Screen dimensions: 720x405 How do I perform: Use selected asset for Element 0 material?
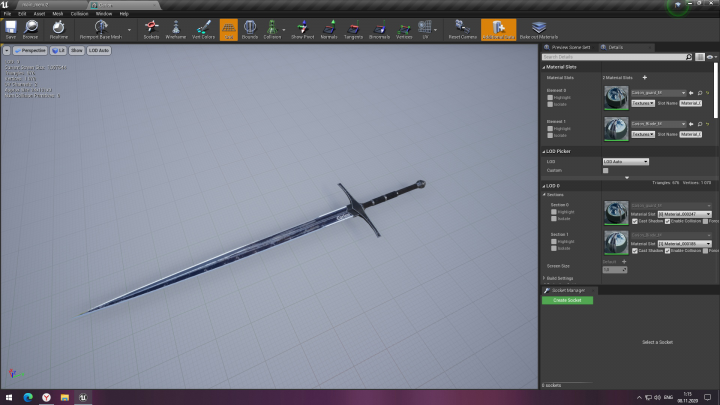[x=691, y=93]
